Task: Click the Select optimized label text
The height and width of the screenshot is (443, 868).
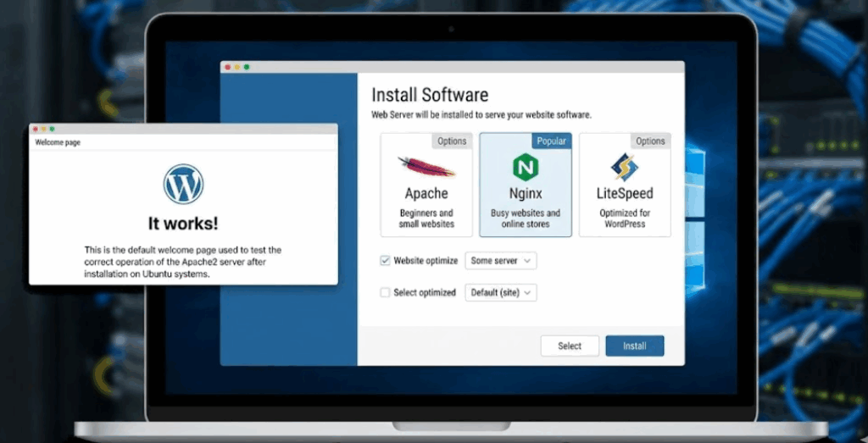Action: (x=425, y=292)
